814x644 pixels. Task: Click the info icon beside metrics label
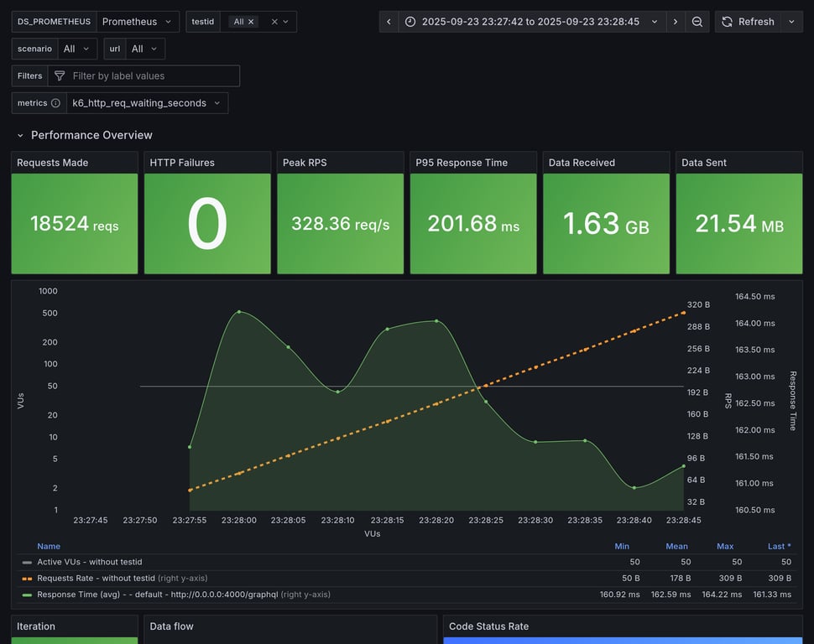tap(55, 103)
